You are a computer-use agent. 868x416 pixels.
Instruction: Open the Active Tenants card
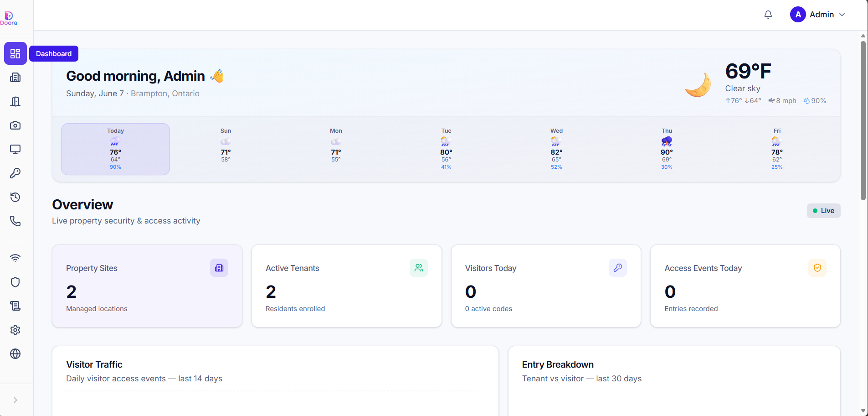tap(347, 286)
